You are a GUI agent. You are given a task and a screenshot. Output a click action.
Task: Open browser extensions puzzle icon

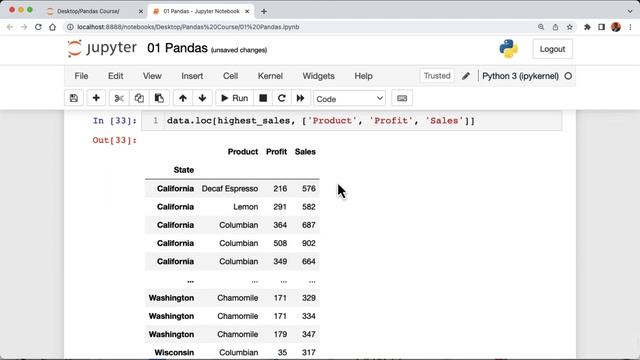click(587, 27)
